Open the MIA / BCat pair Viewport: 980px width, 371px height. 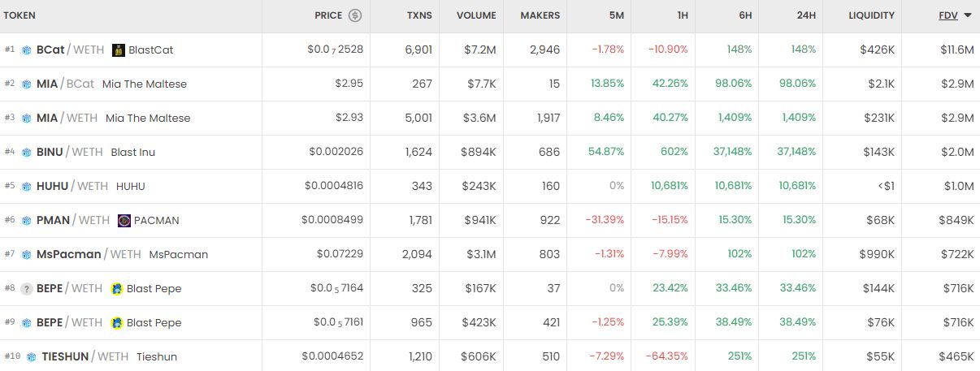pos(65,84)
